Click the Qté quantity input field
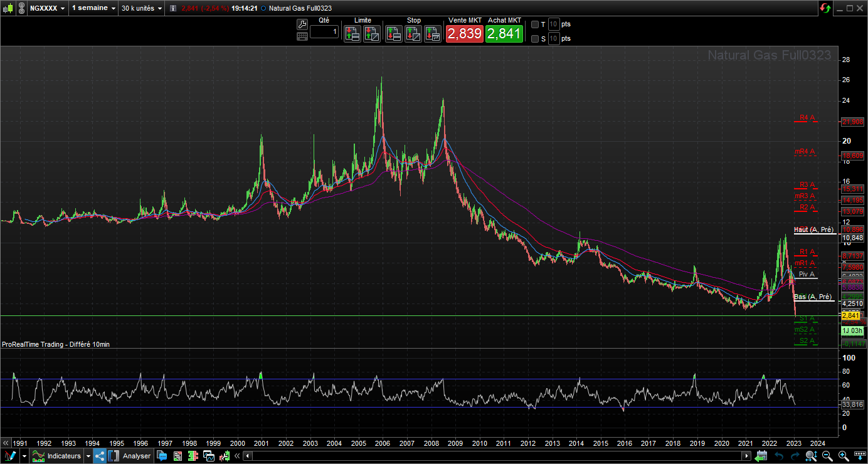Viewport: 868px width, 464px height. [324, 32]
